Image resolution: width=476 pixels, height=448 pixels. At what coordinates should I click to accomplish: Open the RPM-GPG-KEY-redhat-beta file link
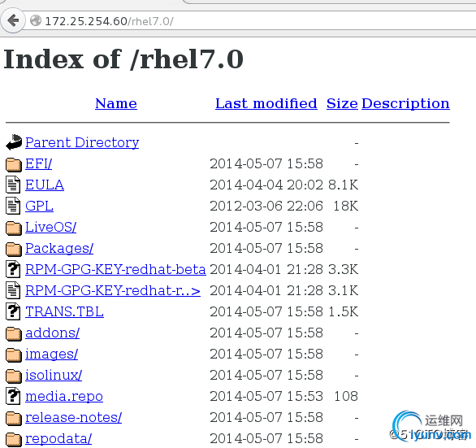pyautogui.click(x=115, y=269)
